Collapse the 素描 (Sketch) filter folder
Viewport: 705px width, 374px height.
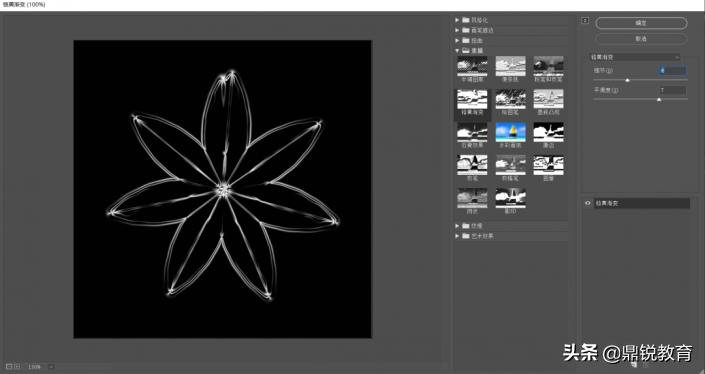pyautogui.click(x=457, y=51)
